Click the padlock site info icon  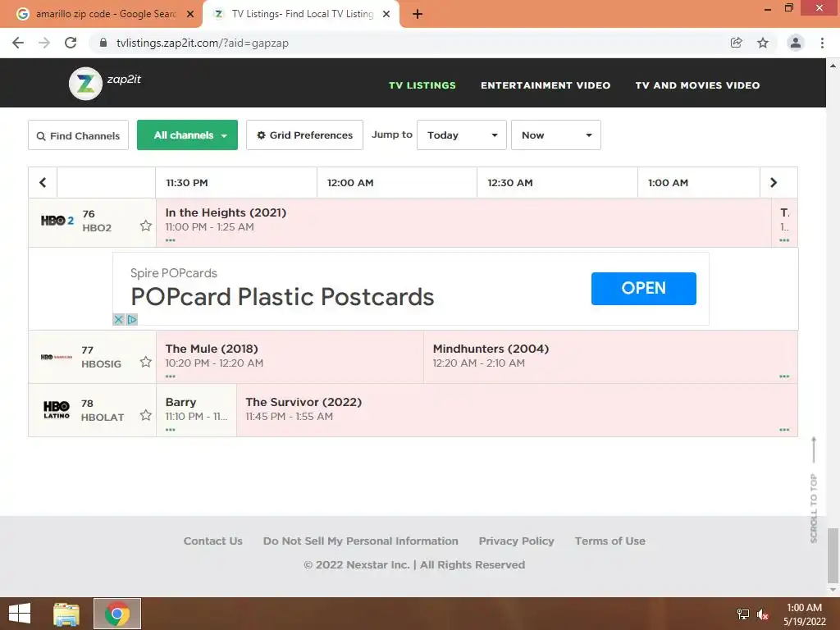click(x=103, y=43)
